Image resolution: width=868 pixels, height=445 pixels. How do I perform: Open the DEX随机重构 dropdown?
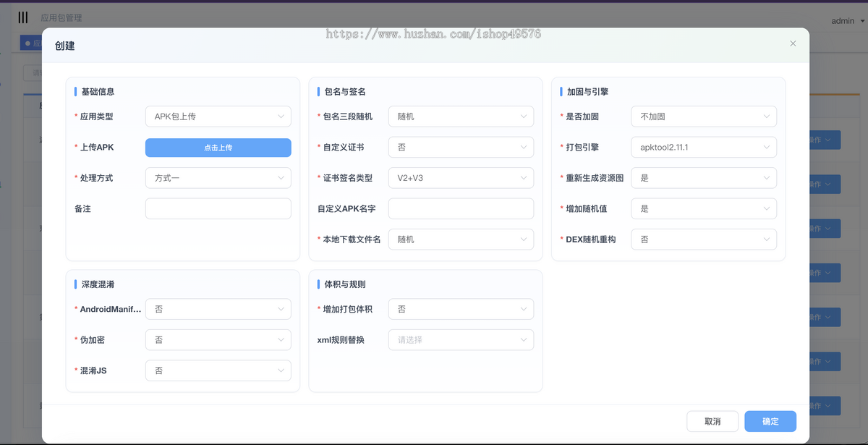704,240
